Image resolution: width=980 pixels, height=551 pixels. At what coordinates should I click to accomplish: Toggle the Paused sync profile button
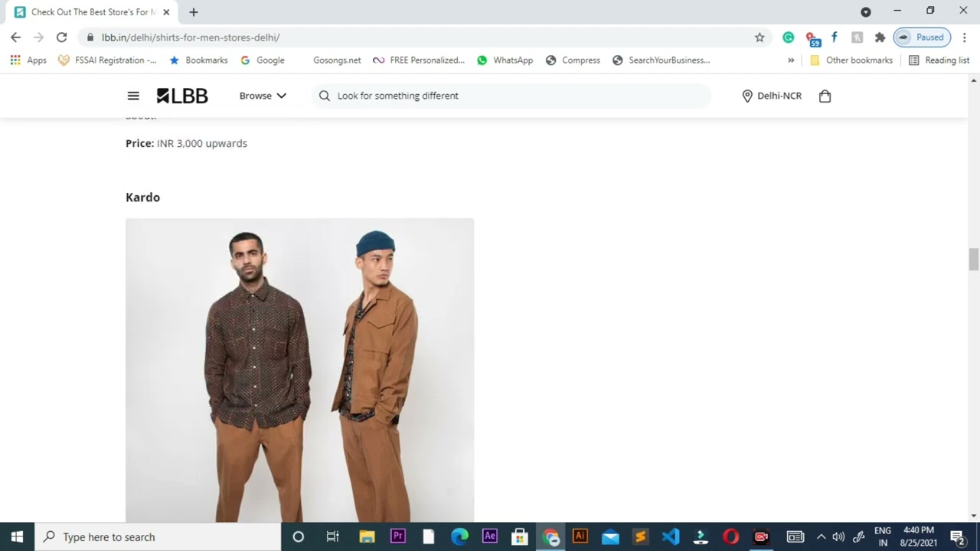pyautogui.click(x=922, y=37)
